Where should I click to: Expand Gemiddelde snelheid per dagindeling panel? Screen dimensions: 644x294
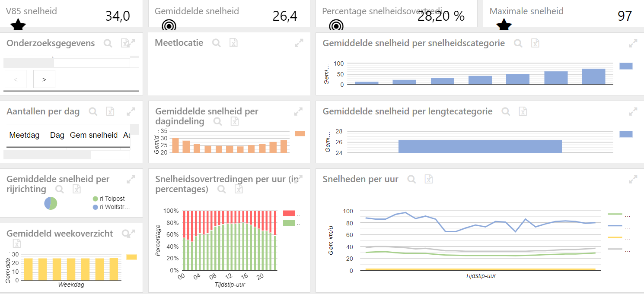tap(298, 112)
